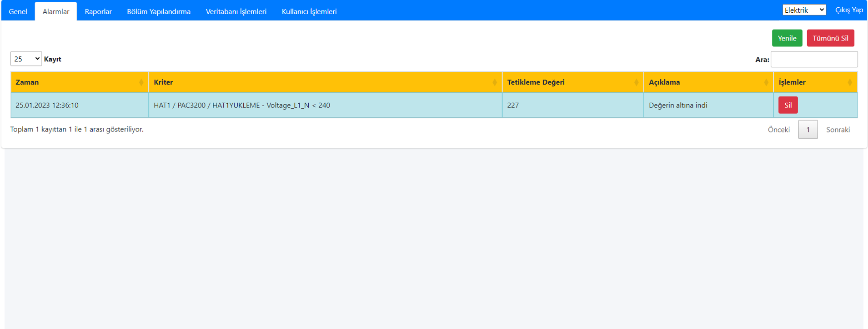
Task: Click the Zaman column header text
Action: point(27,82)
